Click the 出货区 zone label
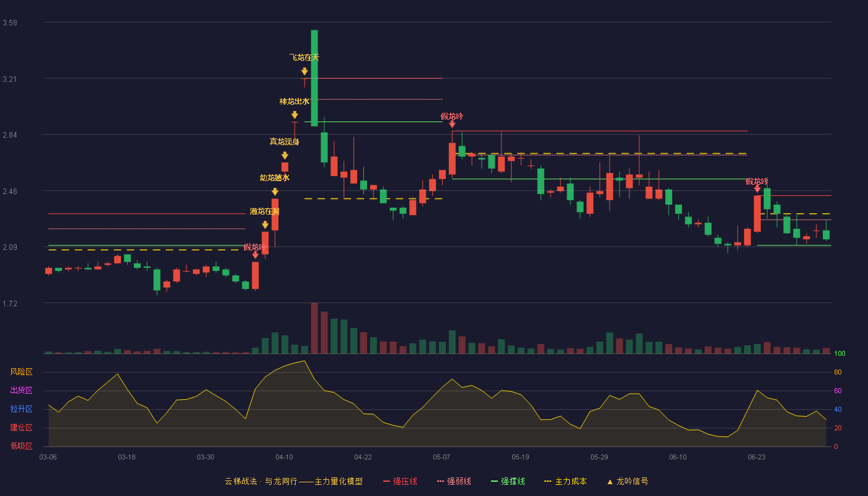The image size is (868, 496). pos(21,391)
